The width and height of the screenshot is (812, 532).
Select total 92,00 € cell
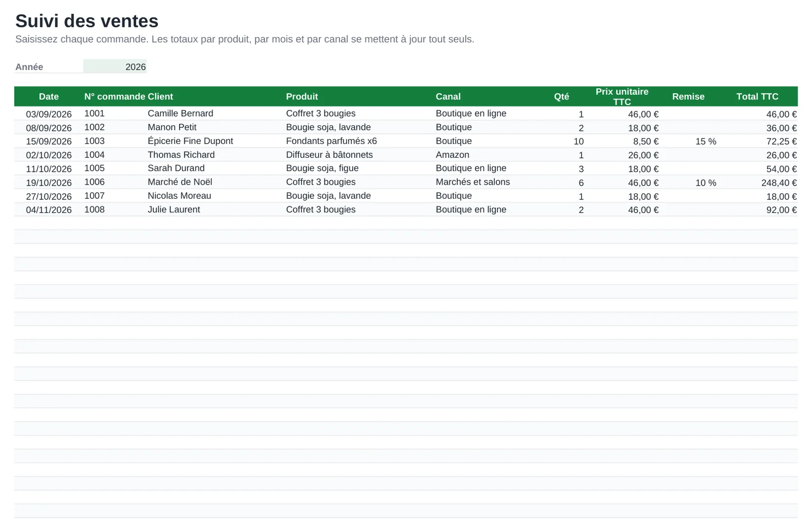[x=757, y=210]
